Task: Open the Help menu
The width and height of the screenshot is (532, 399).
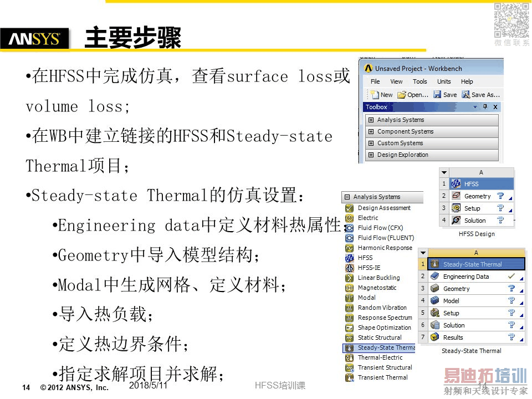Action: click(x=467, y=81)
